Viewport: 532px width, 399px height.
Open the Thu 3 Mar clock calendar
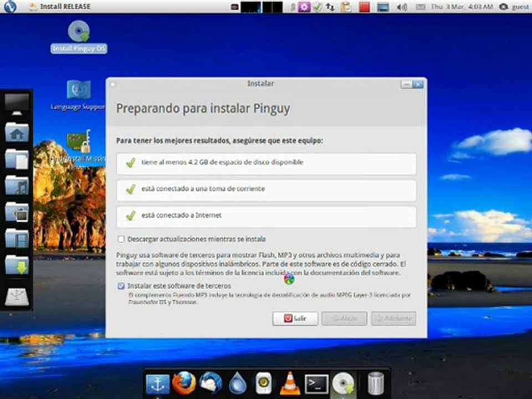tap(462, 7)
